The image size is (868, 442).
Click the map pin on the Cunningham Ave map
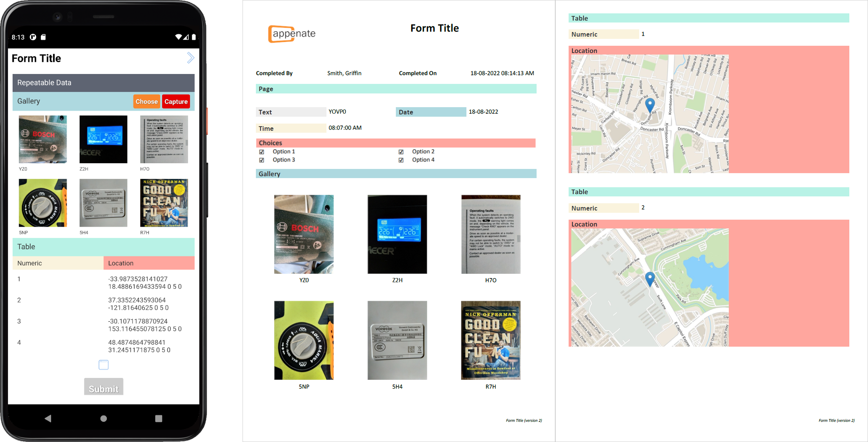(650, 279)
